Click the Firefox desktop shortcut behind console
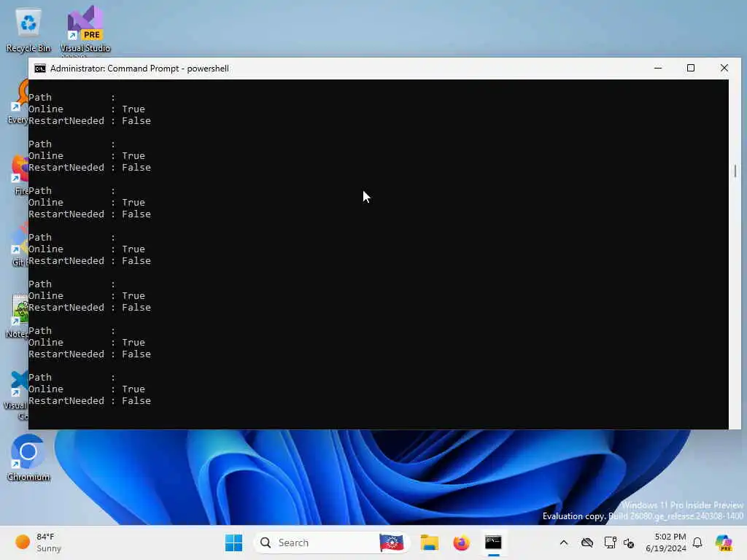747x560 pixels. click(19, 174)
